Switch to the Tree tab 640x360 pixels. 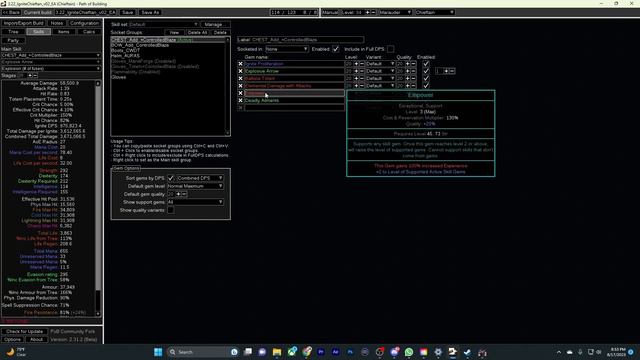(x=13, y=31)
